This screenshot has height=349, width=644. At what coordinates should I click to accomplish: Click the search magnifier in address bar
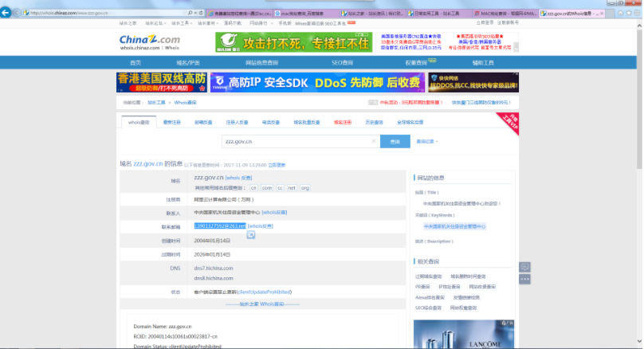point(190,13)
